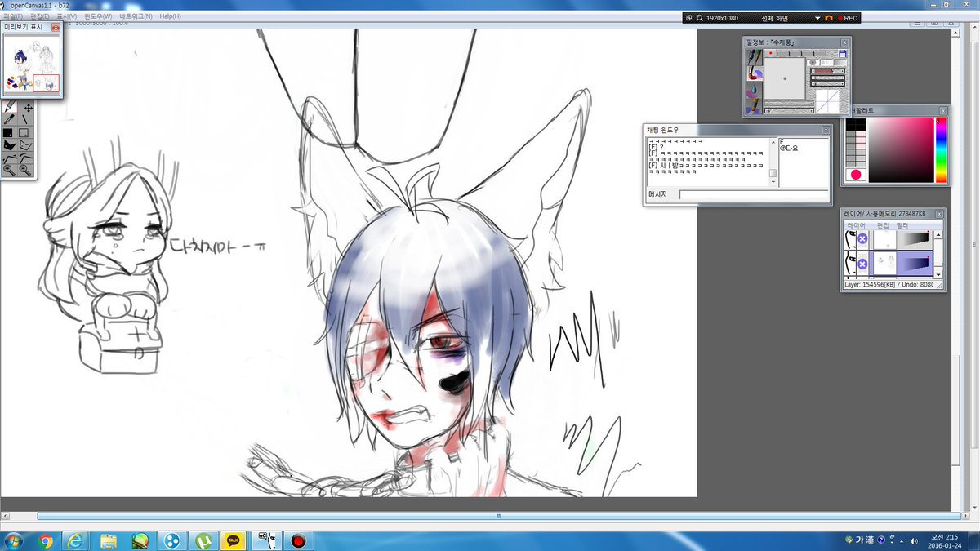Activate the Zoom Out magnifier
This screenshot has height=551, width=980.
[x=26, y=170]
